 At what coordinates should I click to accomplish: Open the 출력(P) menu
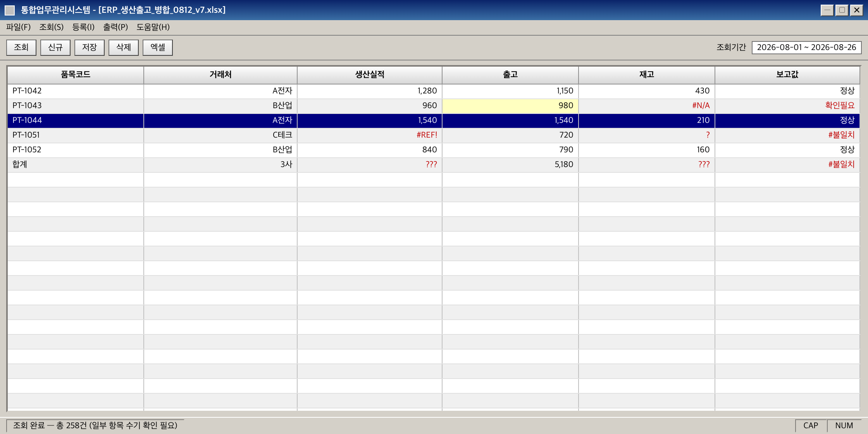(x=115, y=27)
